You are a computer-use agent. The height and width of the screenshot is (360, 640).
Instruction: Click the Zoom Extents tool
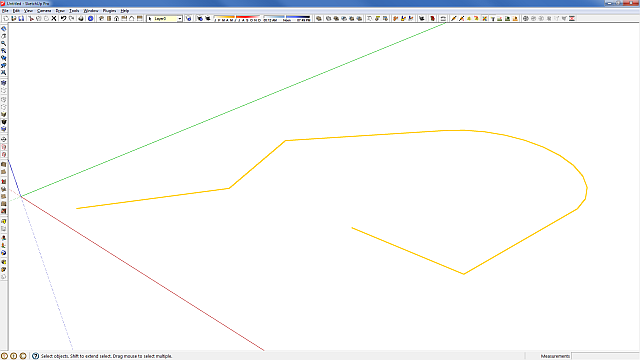(x=3, y=72)
